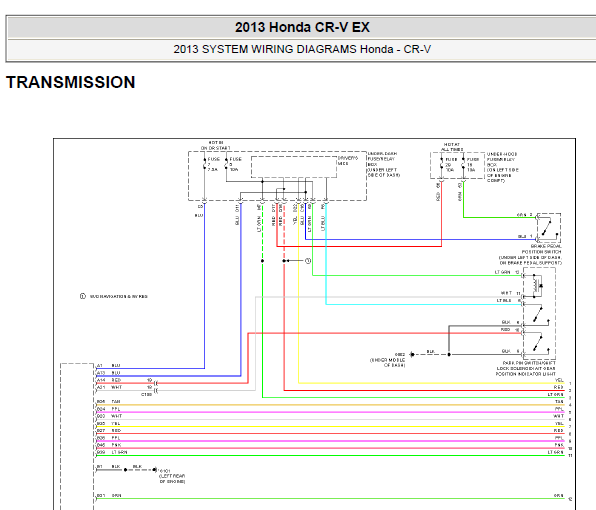
Task: Select the Fuse 3 10A symbol
Action: [x=227, y=164]
